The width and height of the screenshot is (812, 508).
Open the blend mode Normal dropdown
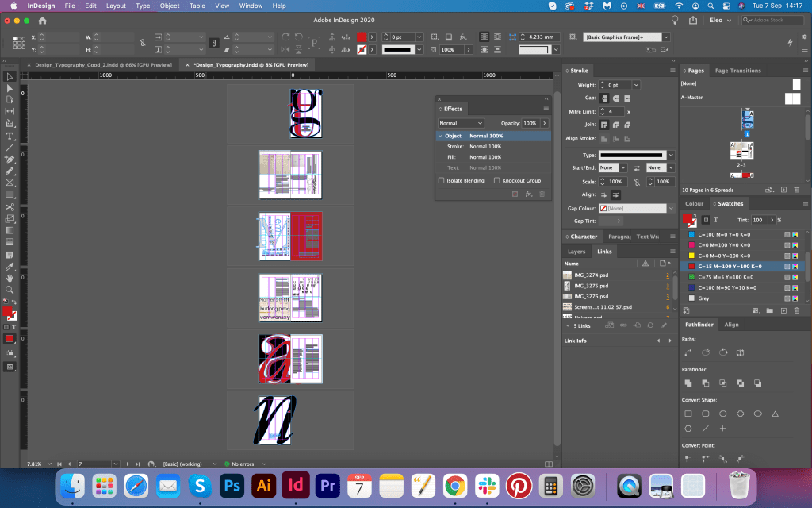461,123
